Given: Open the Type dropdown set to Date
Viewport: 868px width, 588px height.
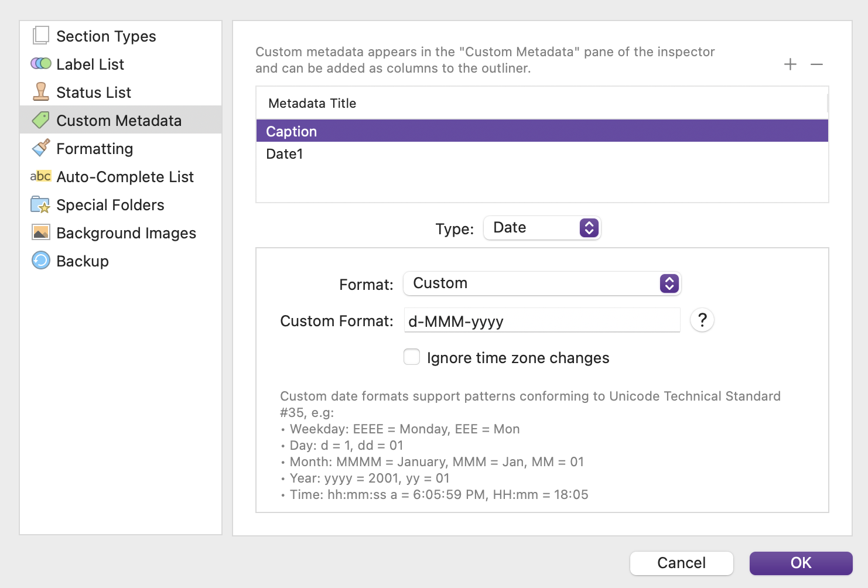Looking at the screenshot, I should click(542, 228).
